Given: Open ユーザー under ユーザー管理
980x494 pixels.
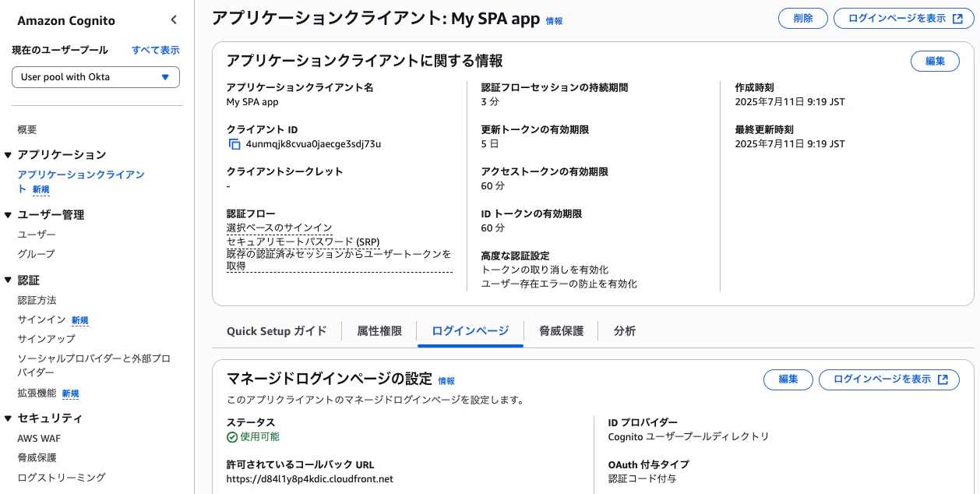Looking at the screenshot, I should (37, 235).
